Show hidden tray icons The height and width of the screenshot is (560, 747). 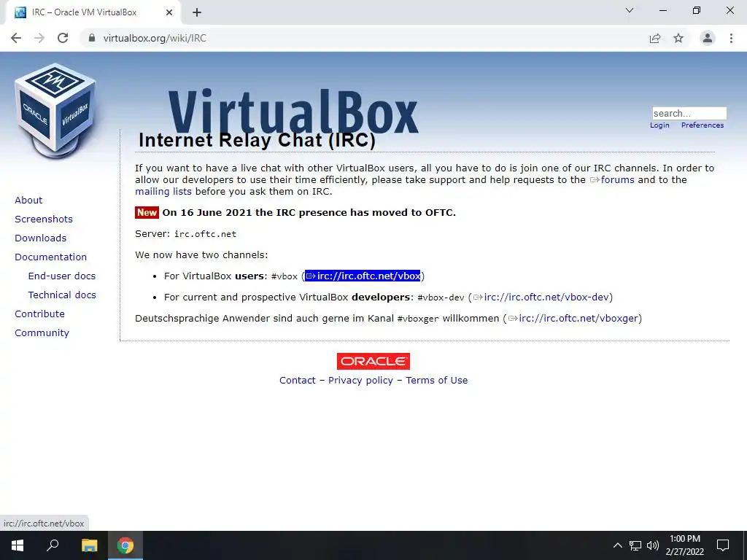pos(617,545)
